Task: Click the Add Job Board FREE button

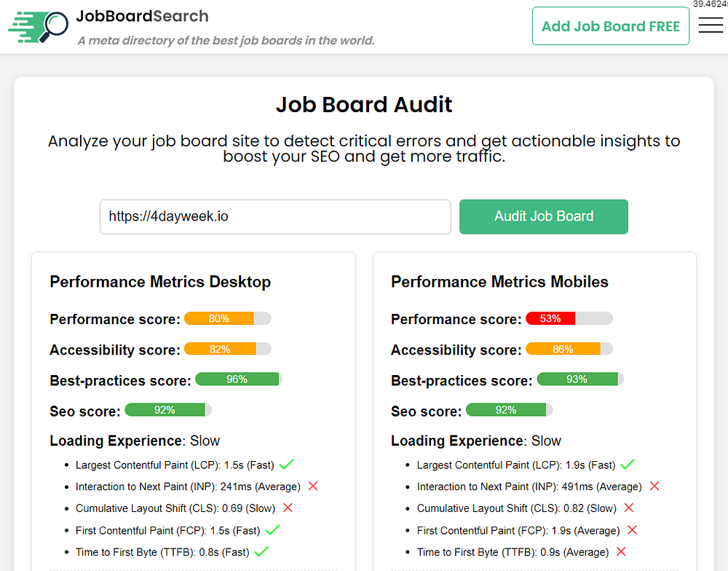Action: tap(610, 26)
